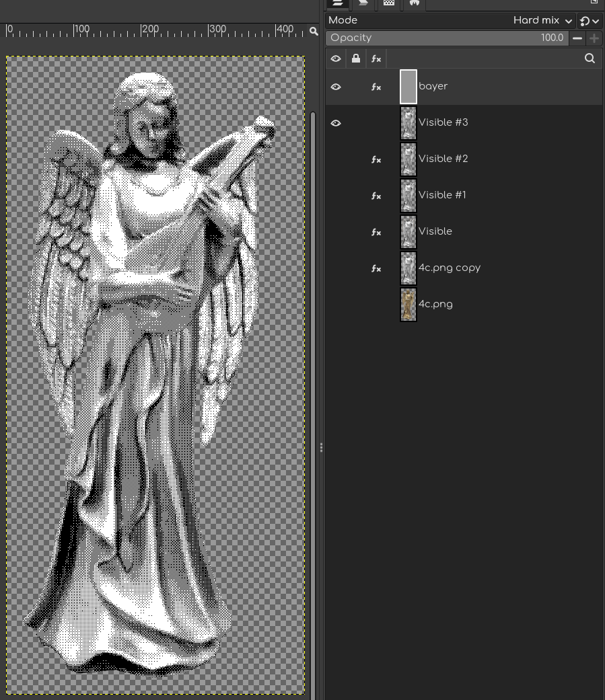Image resolution: width=605 pixels, height=700 pixels.
Task: Open the fx effects for 4c.png copy
Action: pyautogui.click(x=376, y=268)
